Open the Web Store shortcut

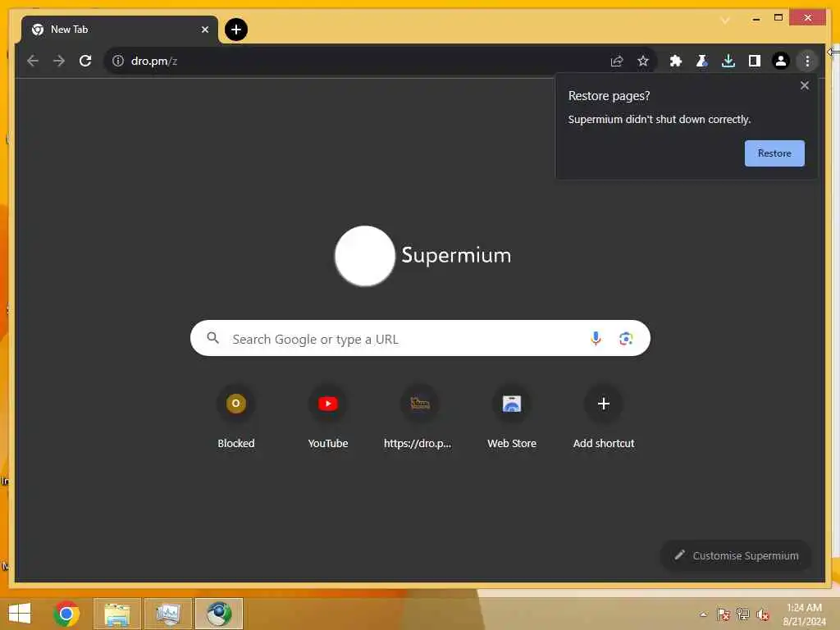(512, 418)
